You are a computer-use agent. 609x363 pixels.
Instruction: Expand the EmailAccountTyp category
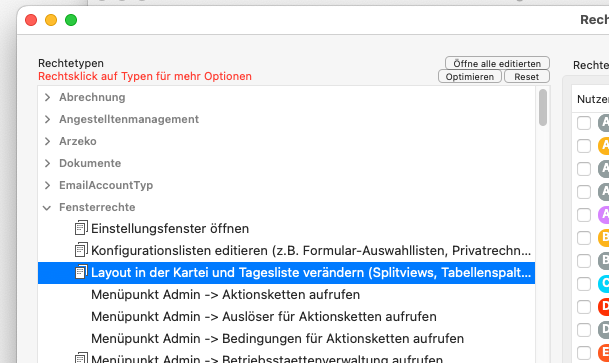tap(47, 185)
